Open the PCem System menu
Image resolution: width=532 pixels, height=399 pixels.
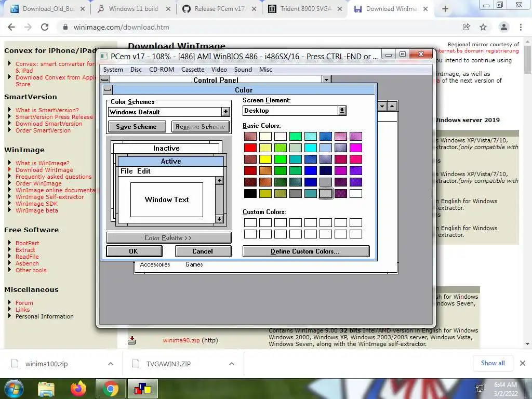(113, 70)
